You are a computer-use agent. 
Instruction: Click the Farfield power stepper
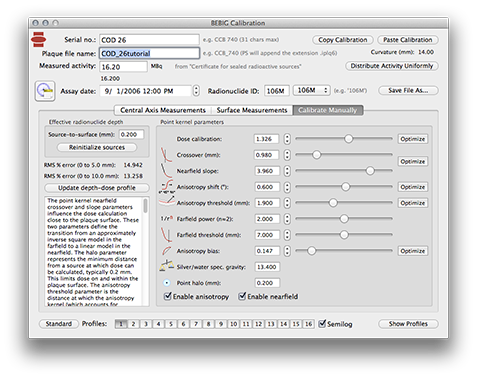[287, 219]
